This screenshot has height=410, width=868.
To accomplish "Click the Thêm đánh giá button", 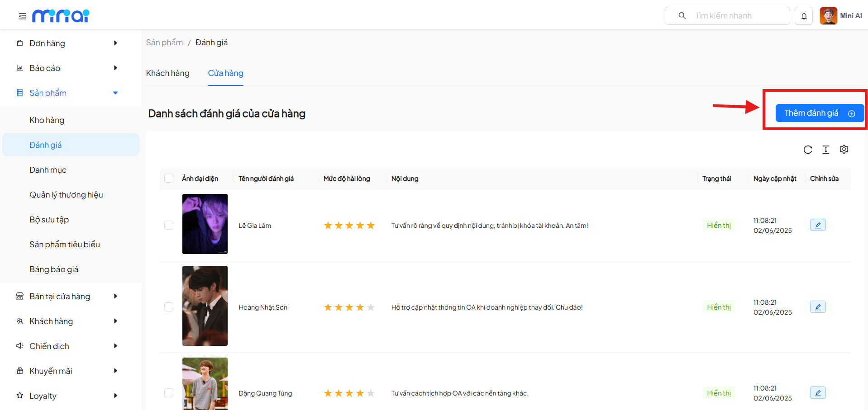I will pos(819,113).
